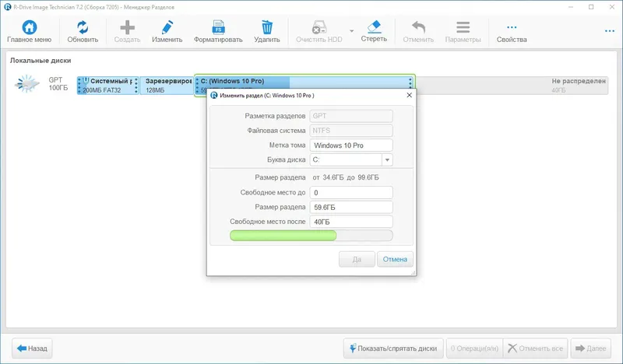Click the Удалить trash icon
Viewport: 623px width, 364px height.
pyautogui.click(x=267, y=27)
